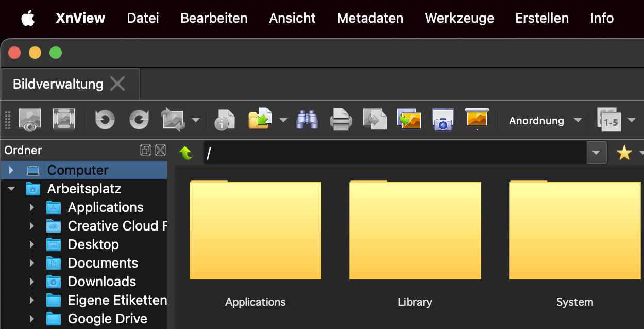The image size is (644, 329).
Task: Expand the Documents folder node
Action: tap(32, 263)
